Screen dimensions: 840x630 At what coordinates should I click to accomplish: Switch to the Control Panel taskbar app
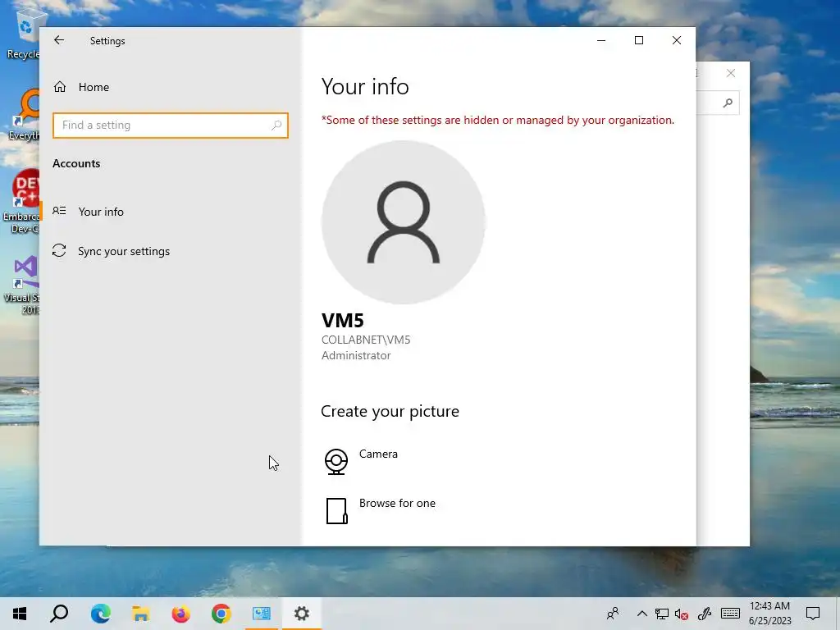262,614
